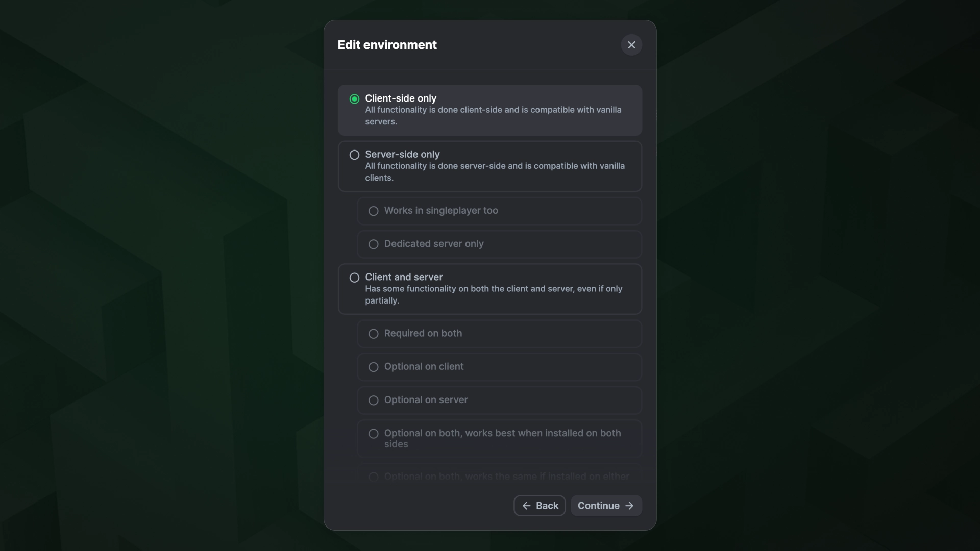This screenshot has height=551, width=980.
Task: Click the "Client and server" description text
Action: point(493,294)
